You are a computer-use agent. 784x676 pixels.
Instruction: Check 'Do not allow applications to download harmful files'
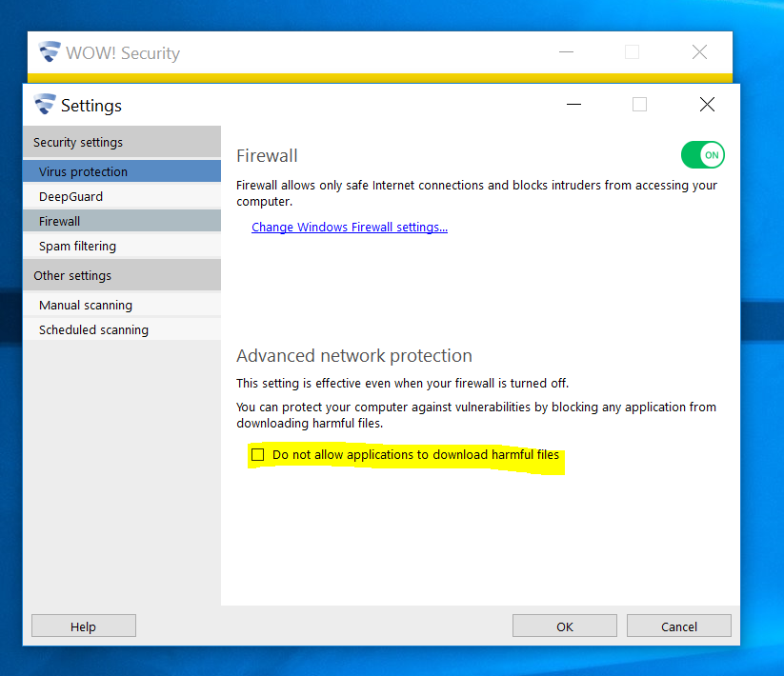pyautogui.click(x=258, y=455)
